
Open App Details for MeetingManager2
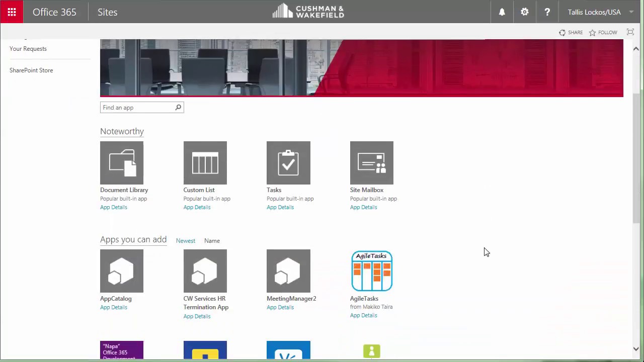280,307
